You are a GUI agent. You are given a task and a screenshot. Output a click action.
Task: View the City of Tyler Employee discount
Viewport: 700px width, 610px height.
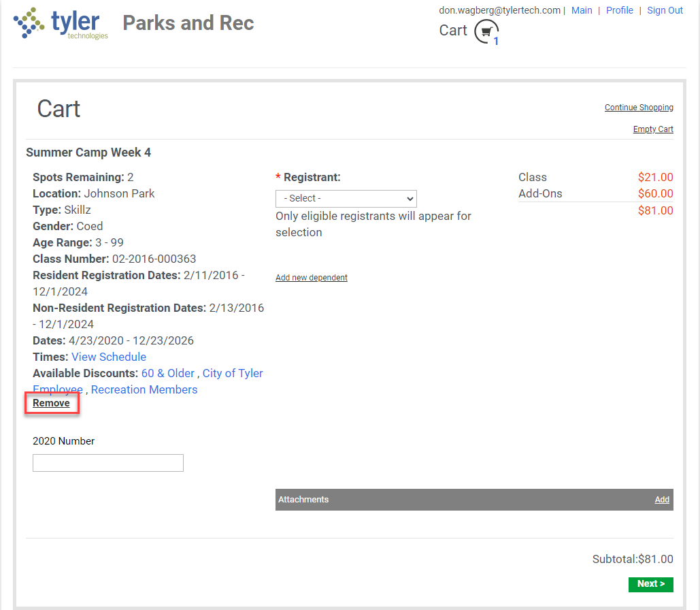pos(232,373)
